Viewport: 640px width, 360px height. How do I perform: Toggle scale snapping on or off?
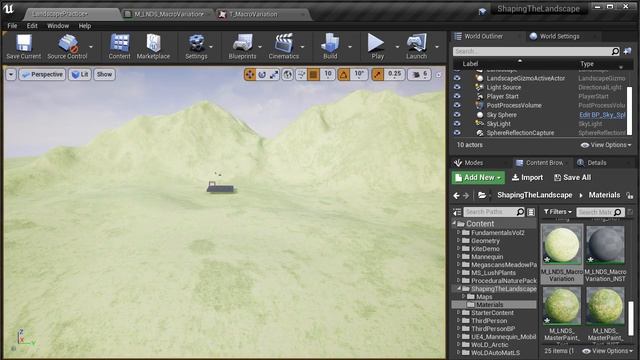coord(378,74)
